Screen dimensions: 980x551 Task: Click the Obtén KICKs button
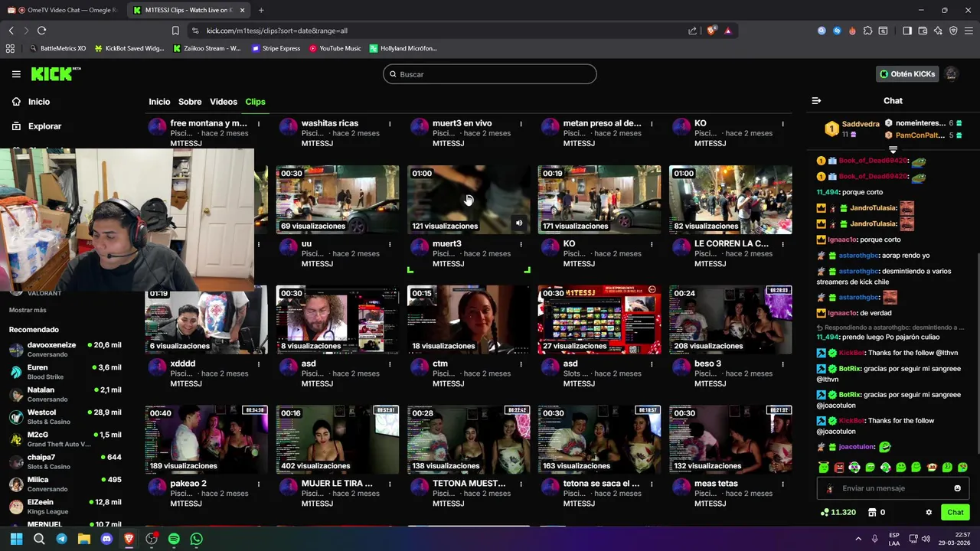pyautogui.click(x=907, y=74)
